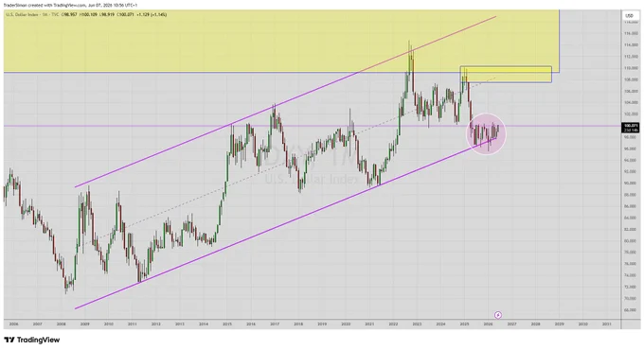The width and height of the screenshot is (644, 350).
Task: Click the close value C100.071 in legend
Action: tap(125, 15)
